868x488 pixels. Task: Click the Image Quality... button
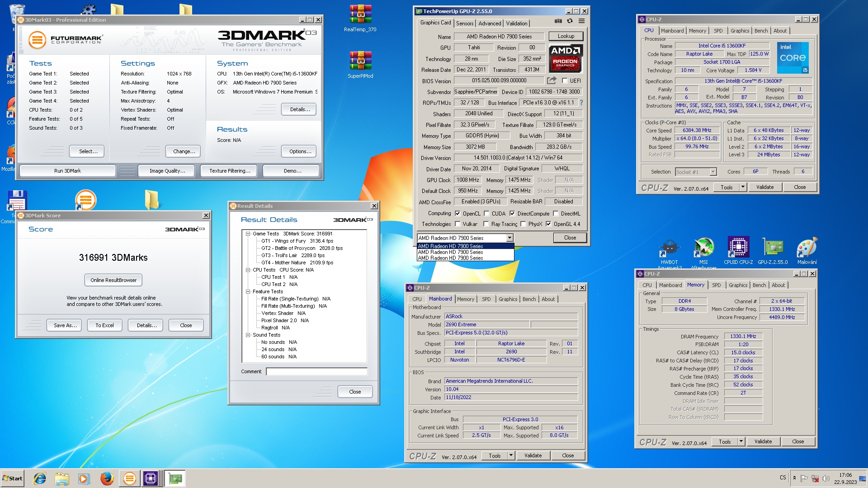tap(167, 171)
